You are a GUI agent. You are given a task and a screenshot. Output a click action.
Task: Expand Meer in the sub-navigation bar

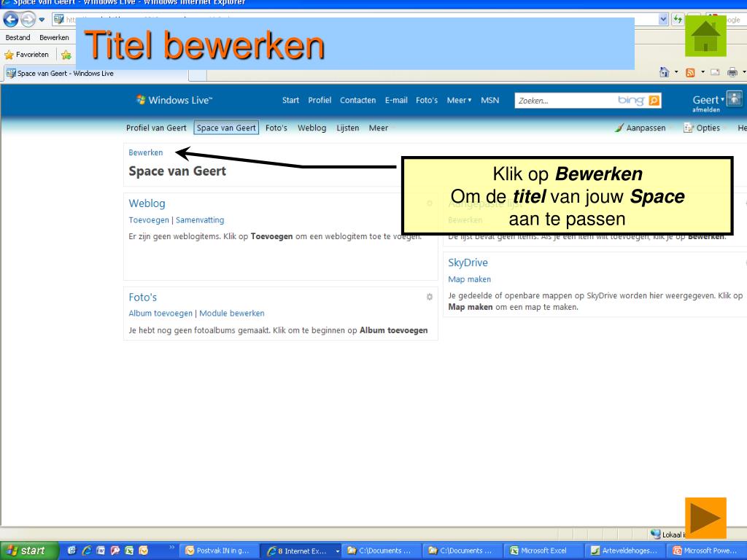click(x=379, y=128)
